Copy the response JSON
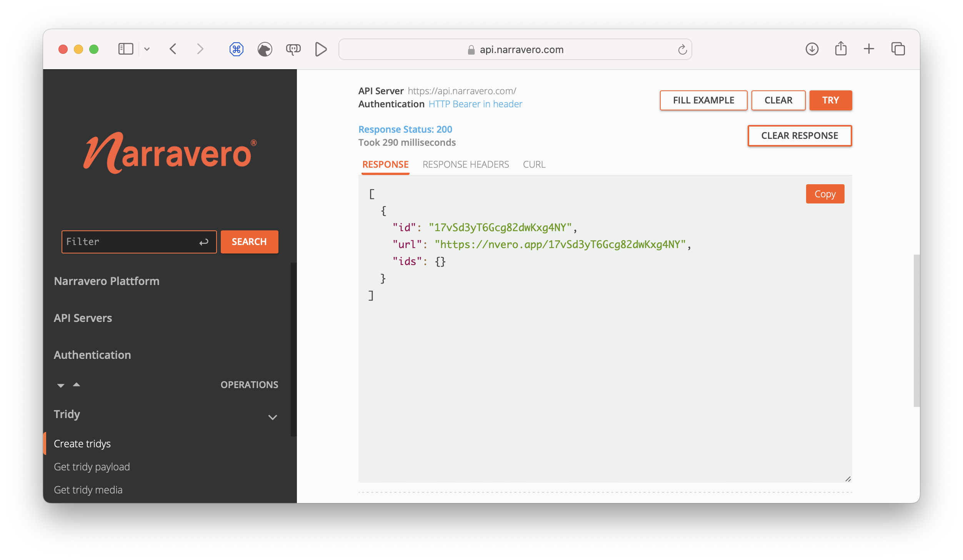The width and height of the screenshot is (963, 560). (825, 194)
